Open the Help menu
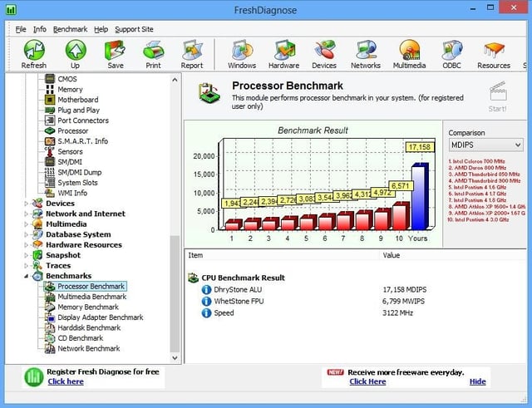 [x=101, y=30]
